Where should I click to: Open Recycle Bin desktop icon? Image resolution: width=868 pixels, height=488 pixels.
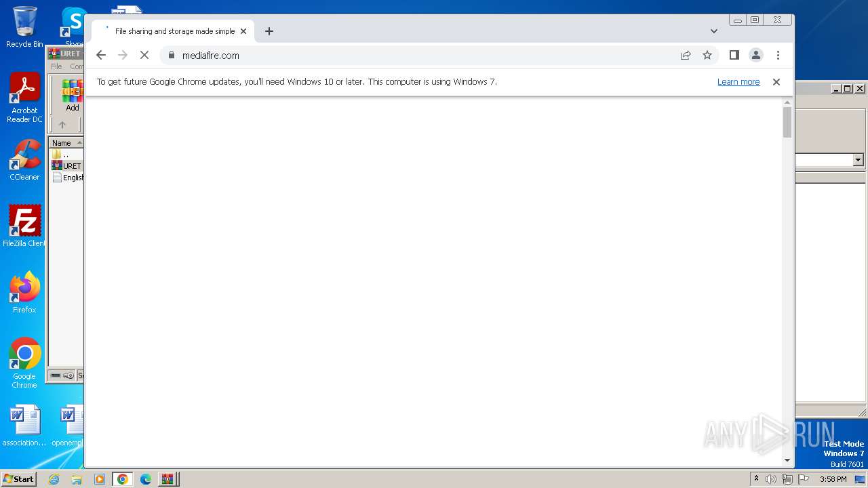coord(24,27)
